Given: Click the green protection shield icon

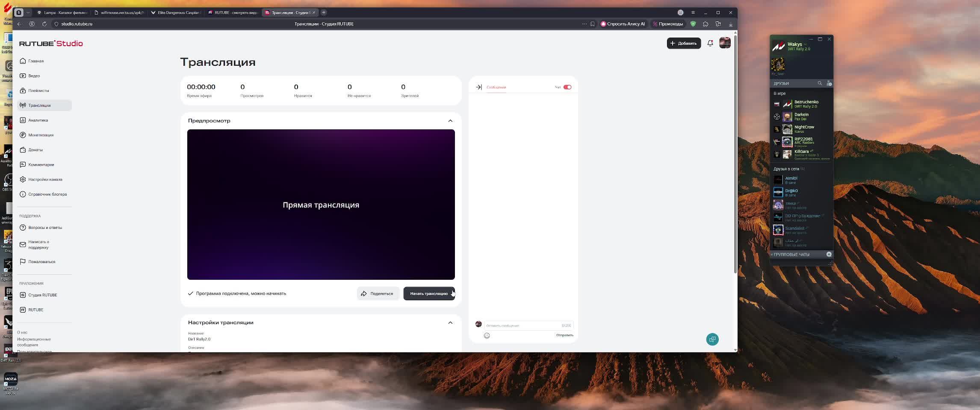Looking at the screenshot, I should pyautogui.click(x=693, y=24).
